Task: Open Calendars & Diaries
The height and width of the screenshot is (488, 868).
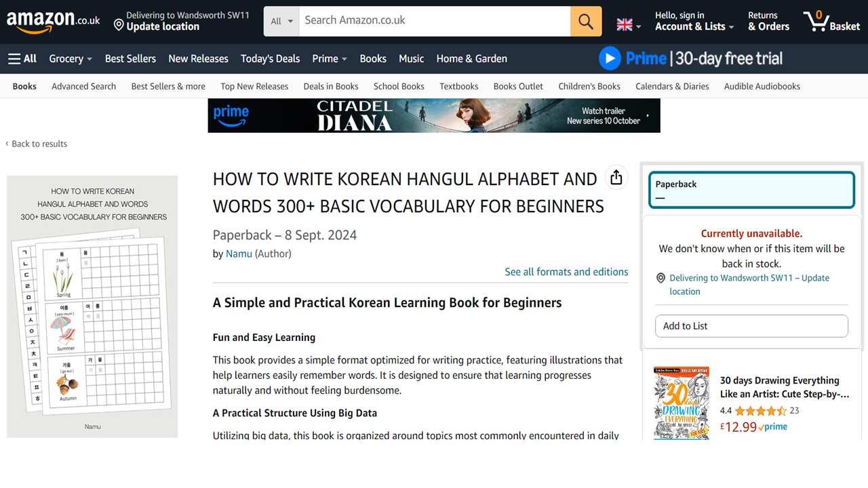Action: pos(672,86)
